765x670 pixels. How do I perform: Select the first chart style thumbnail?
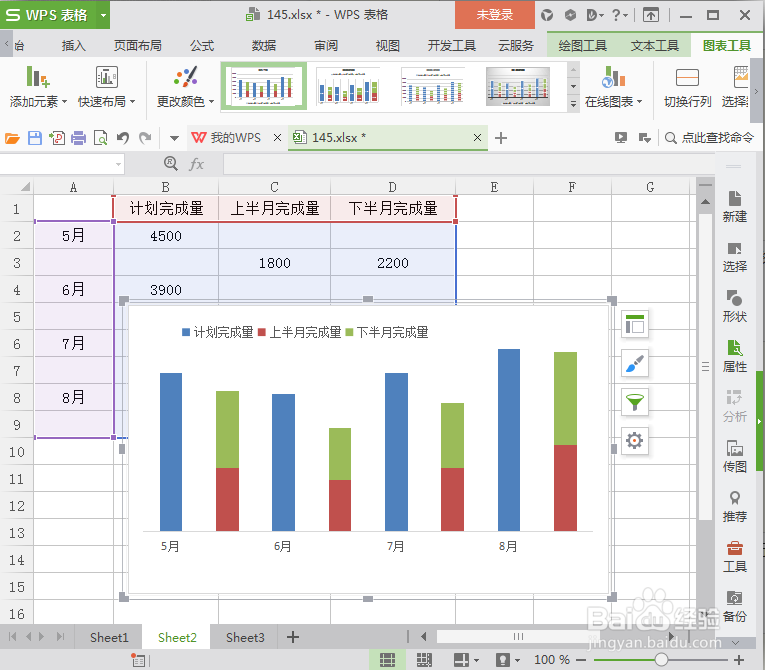[x=264, y=86]
